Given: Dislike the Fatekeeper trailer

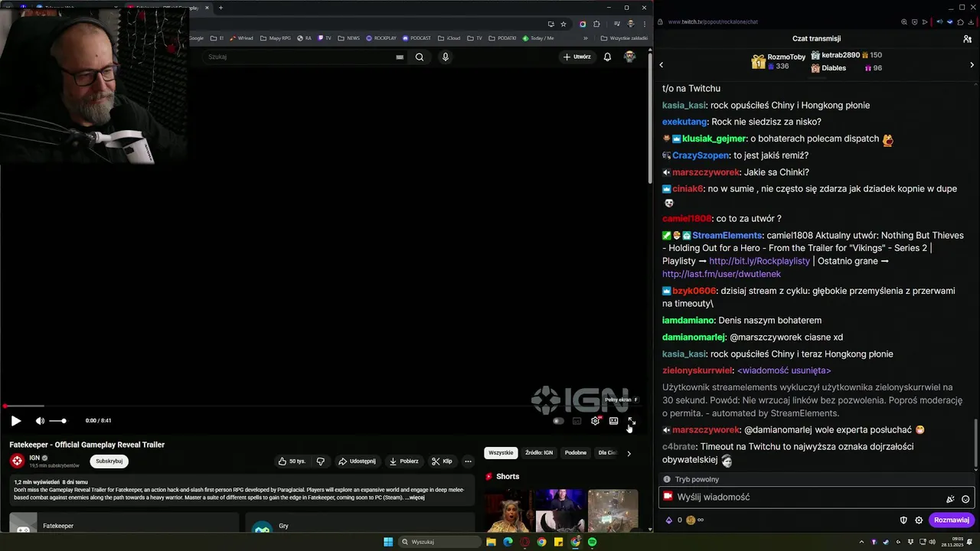Looking at the screenshot, I should pos(320,461).
